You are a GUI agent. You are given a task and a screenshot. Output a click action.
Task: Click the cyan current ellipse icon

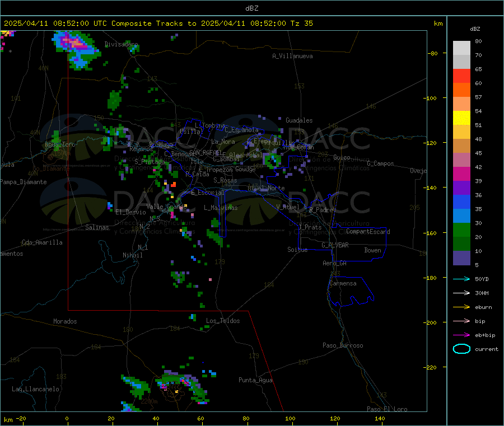pyautogui.click(x=461, y=349)
